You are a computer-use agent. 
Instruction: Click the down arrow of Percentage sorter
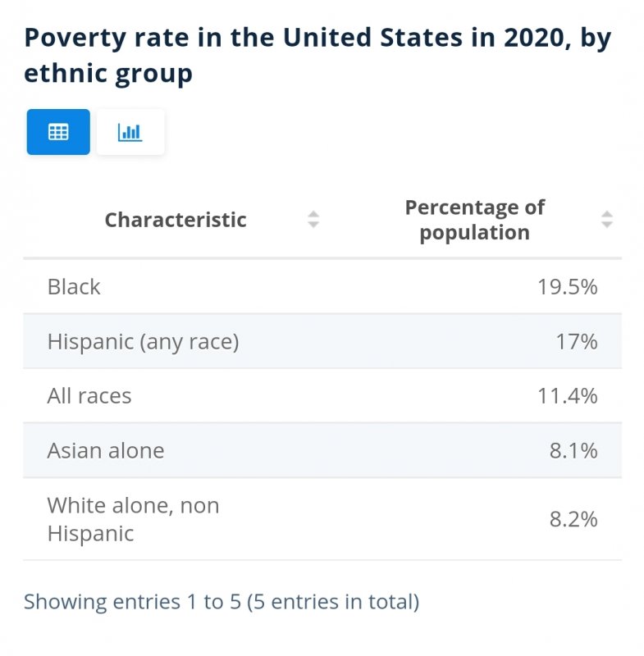click(x=607, y=225)
